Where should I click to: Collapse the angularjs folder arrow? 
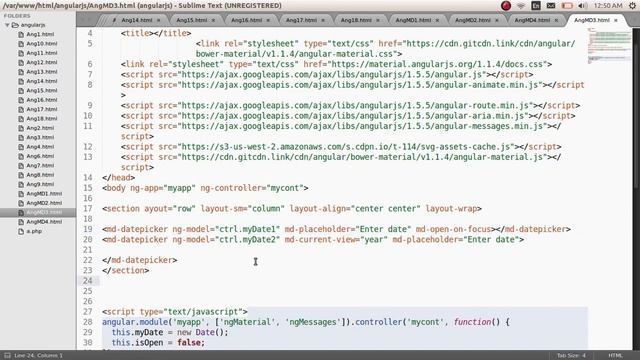7,25
